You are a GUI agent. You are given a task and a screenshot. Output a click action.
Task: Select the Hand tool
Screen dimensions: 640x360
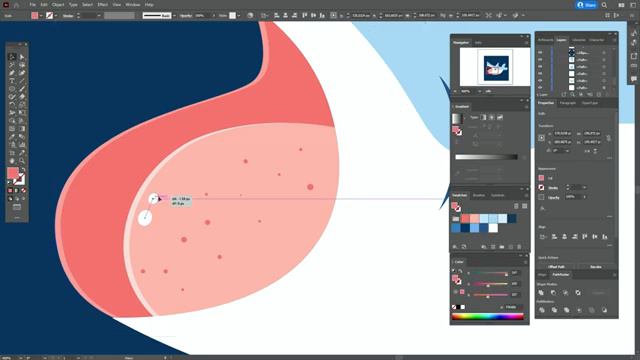tap(12, 161)
